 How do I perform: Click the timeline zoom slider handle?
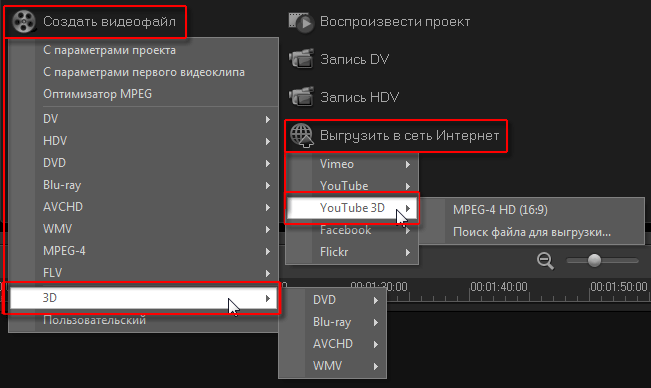coord(595,261)
